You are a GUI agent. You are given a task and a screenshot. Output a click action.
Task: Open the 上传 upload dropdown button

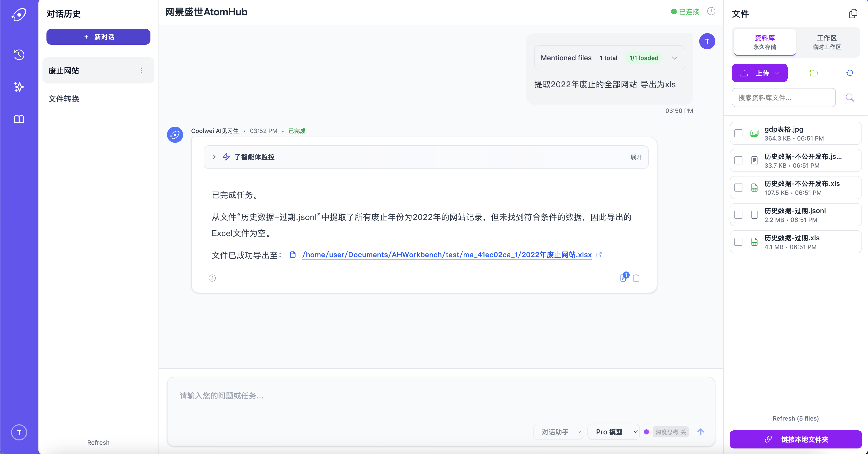759,73
